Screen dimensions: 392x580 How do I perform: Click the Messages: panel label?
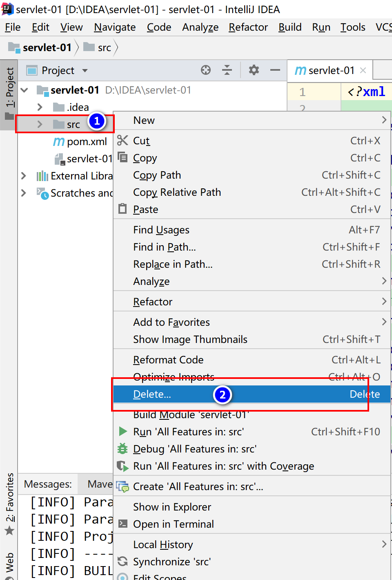48,484
